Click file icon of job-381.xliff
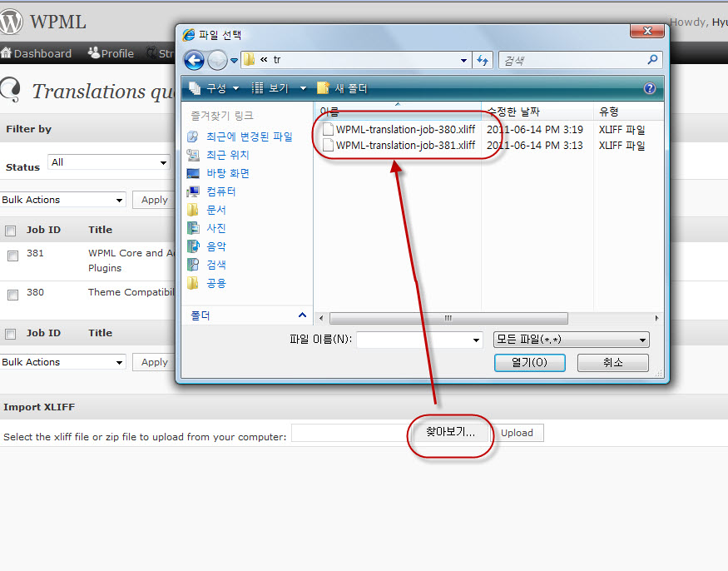Image resolution: width=728 pixels, height=571 pixels. [x=328, y=146]
